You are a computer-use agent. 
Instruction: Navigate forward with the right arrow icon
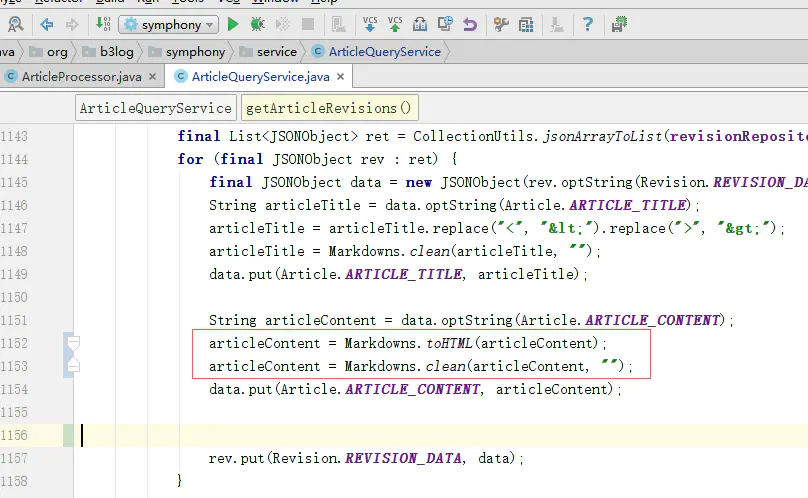(71, 24)
